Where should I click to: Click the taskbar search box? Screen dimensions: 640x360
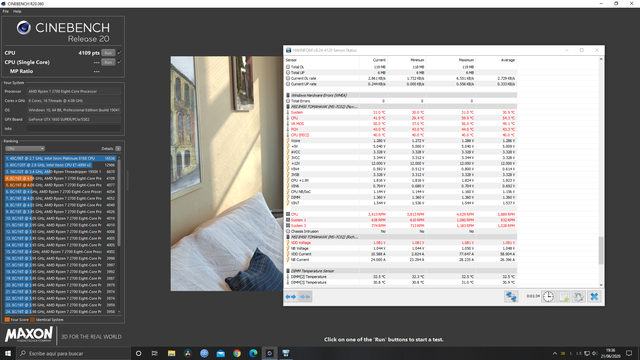73,353
